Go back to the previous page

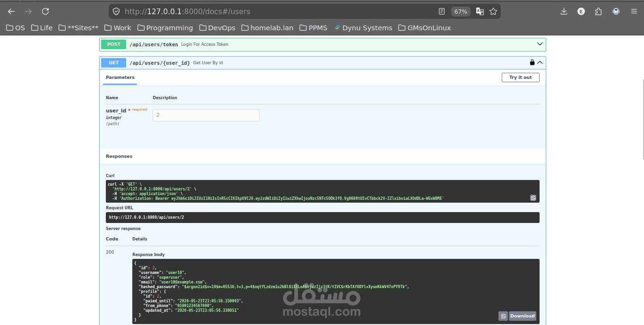[x=11, y=11]
